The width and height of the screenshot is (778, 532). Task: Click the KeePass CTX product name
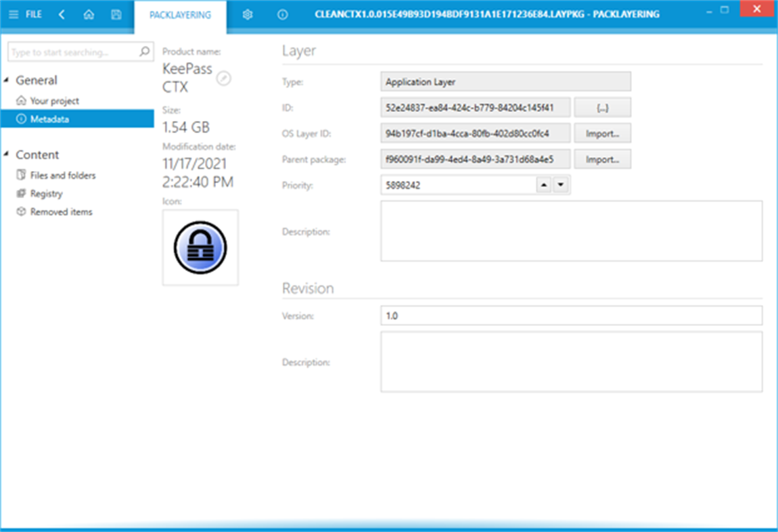187,78
